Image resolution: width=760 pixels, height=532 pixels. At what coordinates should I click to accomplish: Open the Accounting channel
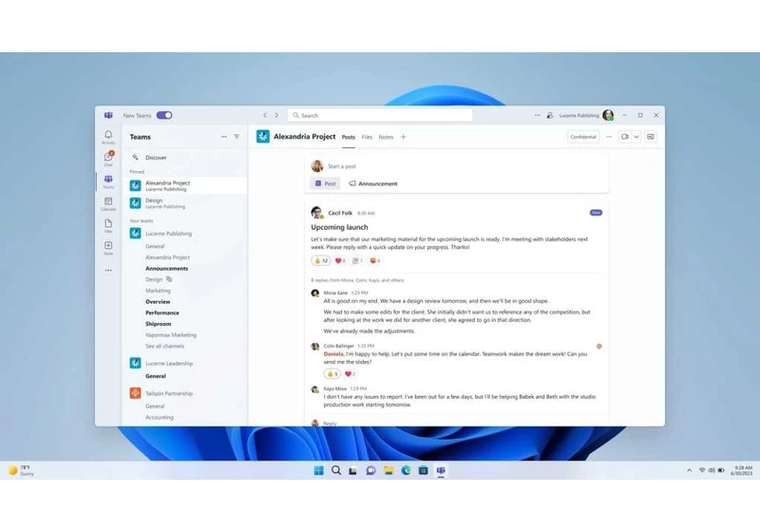159,417
